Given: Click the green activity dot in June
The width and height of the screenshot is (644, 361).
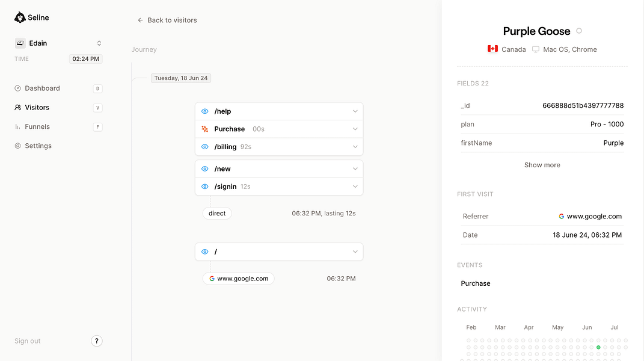Looking at the screenshot, I should 598,347.
